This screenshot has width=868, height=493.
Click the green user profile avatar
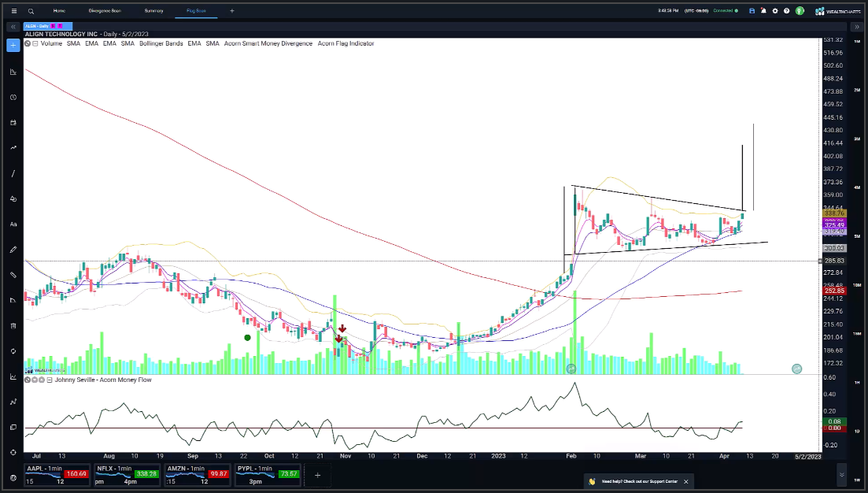pyautogui.click(x=800, y=10)
